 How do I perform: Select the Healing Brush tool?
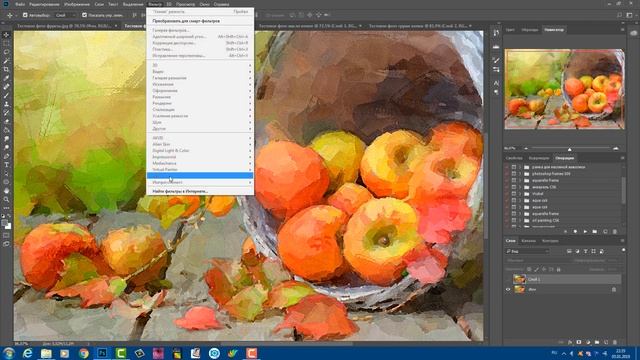[x=6, y=87]
